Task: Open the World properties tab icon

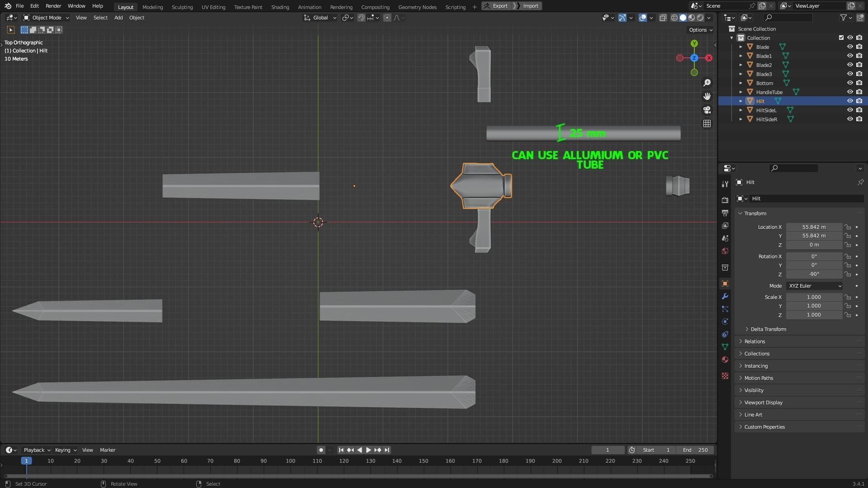Action: pyautogui.click(x=725, y=251)
